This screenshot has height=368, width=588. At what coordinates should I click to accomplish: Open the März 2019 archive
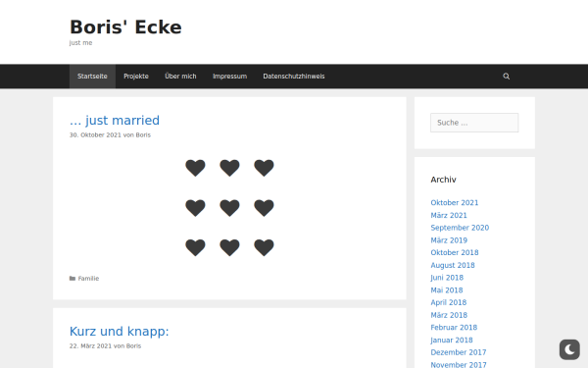click(x=449, y=240)
